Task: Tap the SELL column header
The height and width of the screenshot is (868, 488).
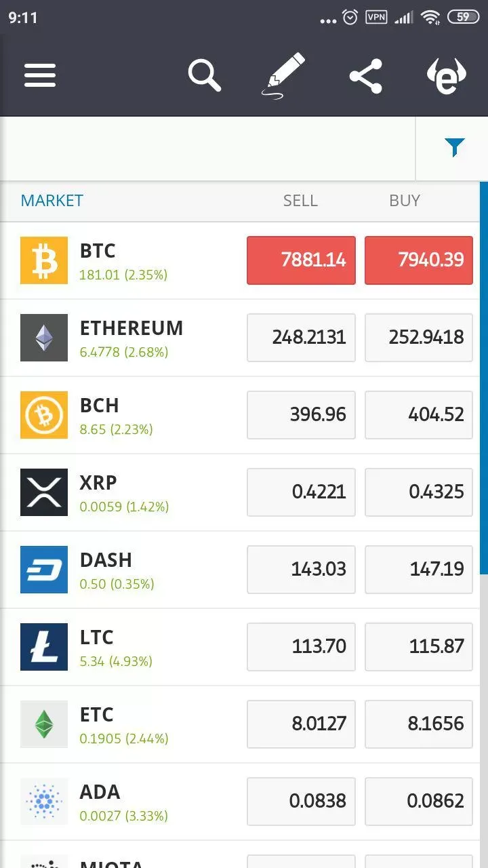Action: pos(300,201)
